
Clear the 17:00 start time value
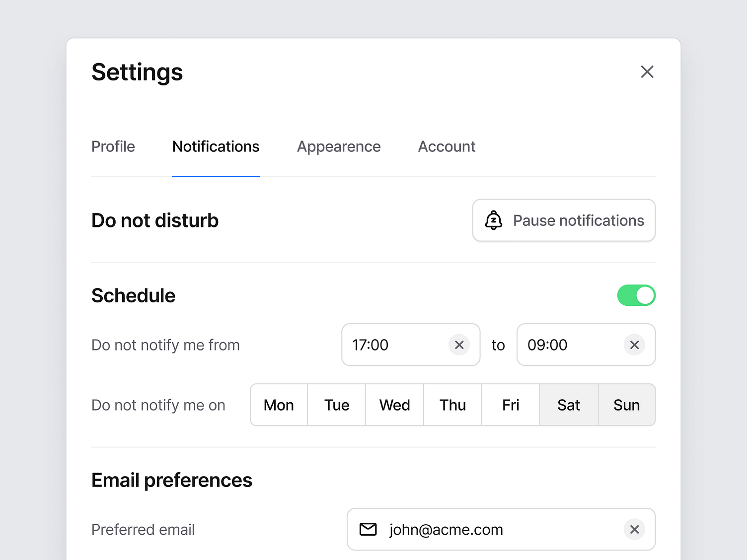[x=459, y=345]
